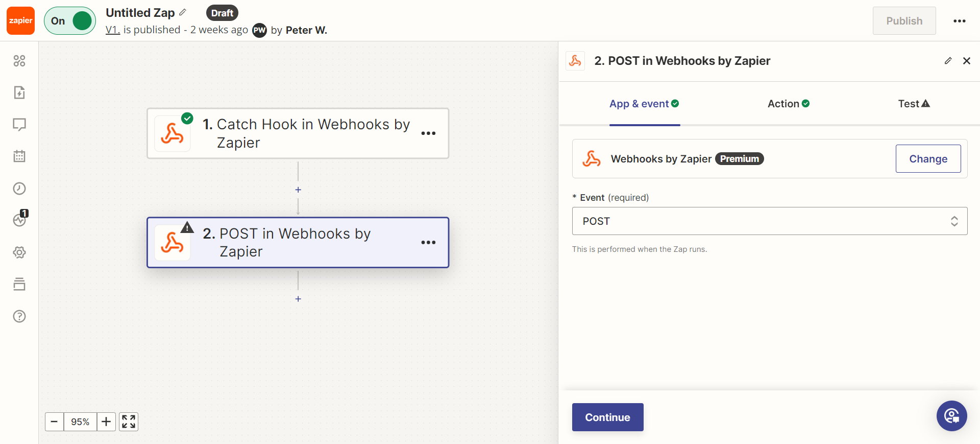The height and width of the screenshot is (444, 980).
Task: Click the PW user avatar
Action: [x=259, y=30]
